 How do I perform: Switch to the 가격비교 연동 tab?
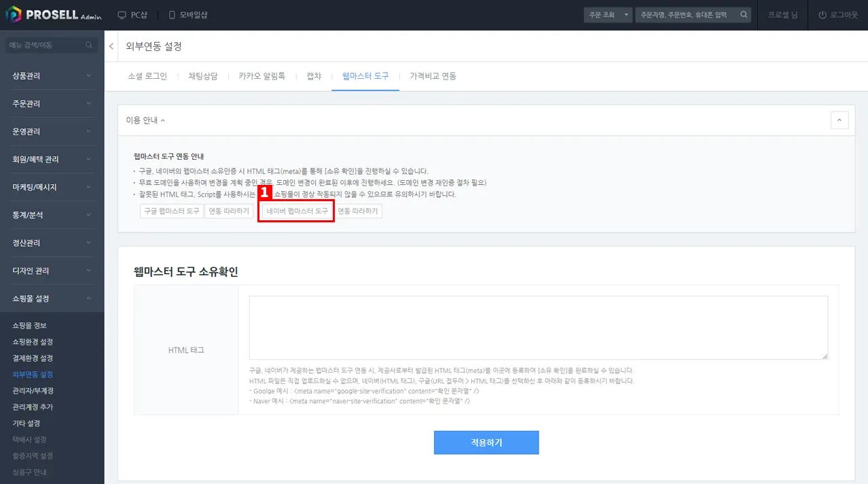coord(433,76)
